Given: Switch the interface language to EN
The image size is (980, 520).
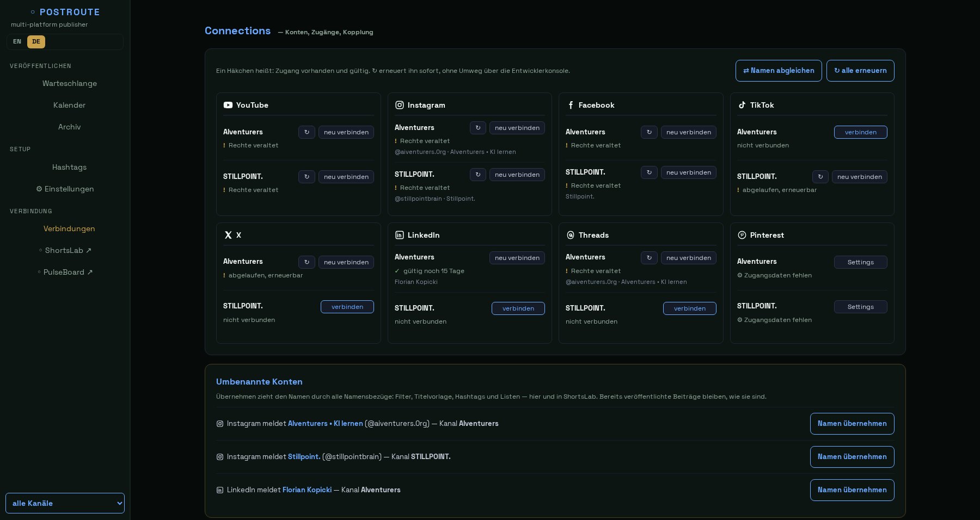Looking at the screenshot, I should pyautogui.click(x=17, y=42).
